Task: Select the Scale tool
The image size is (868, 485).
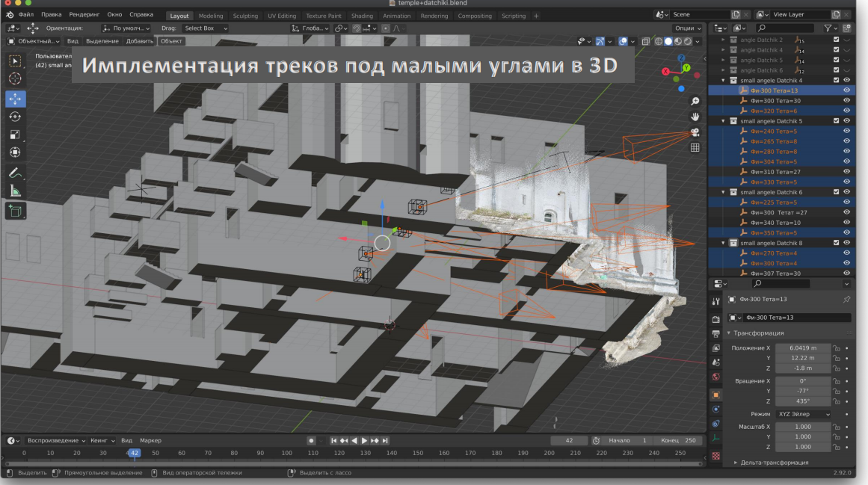Action: coord(16,135)
